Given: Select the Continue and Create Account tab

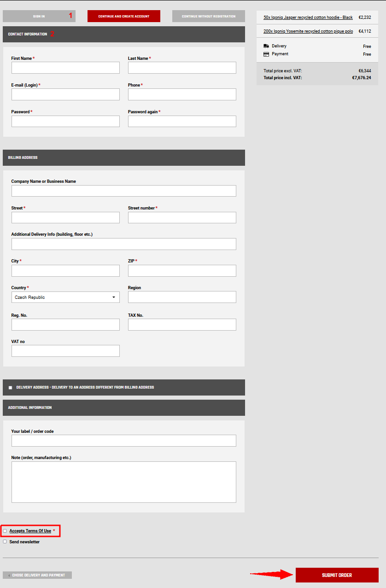Looking at the screenshot, I should pos(124,16).
